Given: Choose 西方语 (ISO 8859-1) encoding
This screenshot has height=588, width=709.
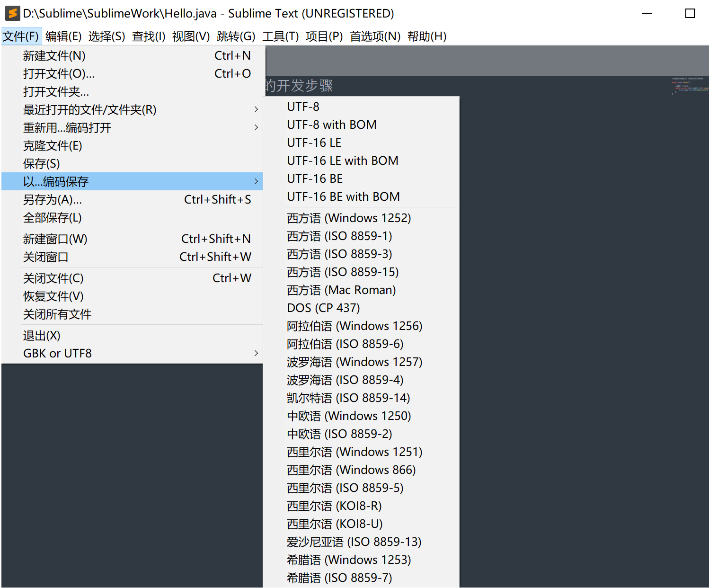Looking at the screenshot, I should click(x=361, y=236).
